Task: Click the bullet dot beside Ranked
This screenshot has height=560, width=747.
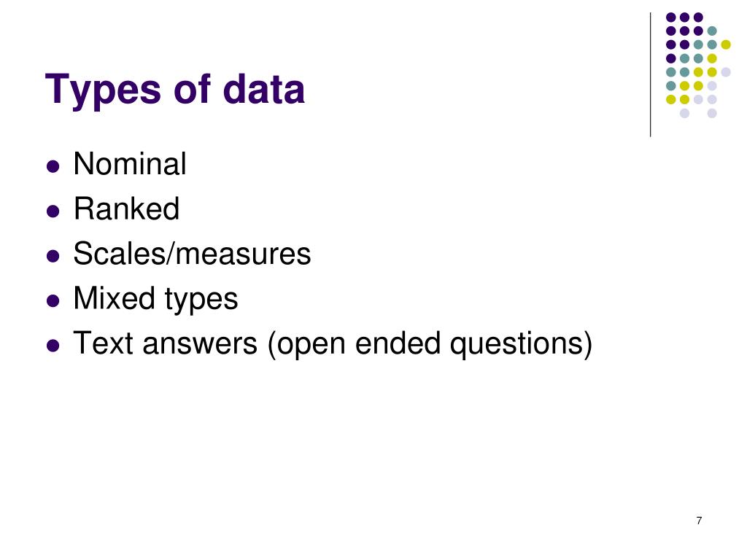Action: (x=53, y=211)
